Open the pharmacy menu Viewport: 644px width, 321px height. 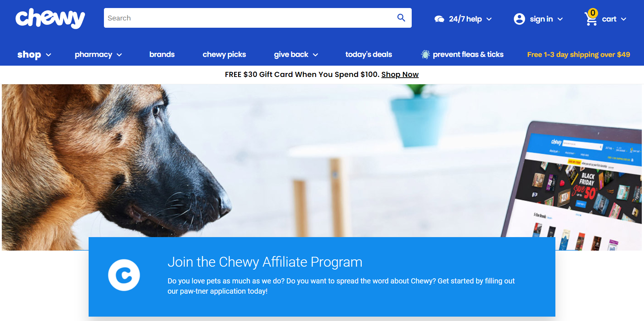tap(98, 55)
